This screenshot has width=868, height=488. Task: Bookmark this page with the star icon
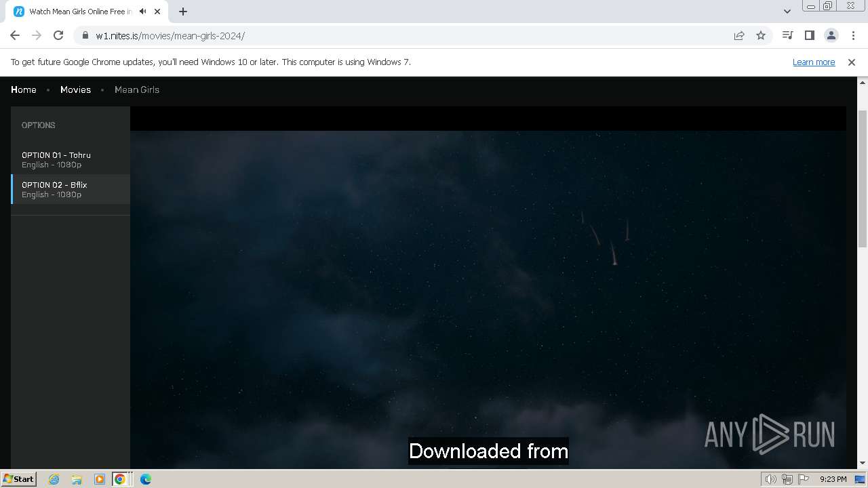click(761, 35)
